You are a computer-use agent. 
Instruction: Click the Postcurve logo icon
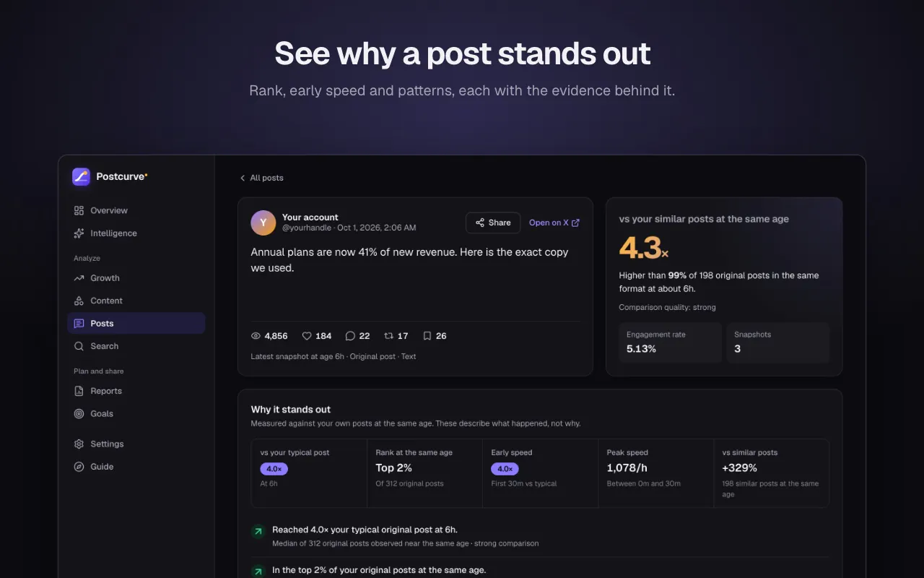coord(81,176)
